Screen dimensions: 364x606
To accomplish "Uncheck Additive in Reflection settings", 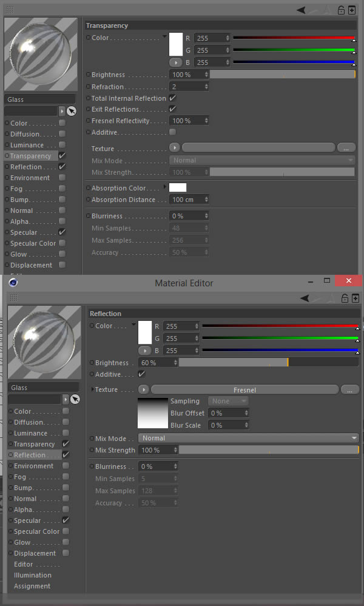I will pyautogui.click(x=141, y=374).
